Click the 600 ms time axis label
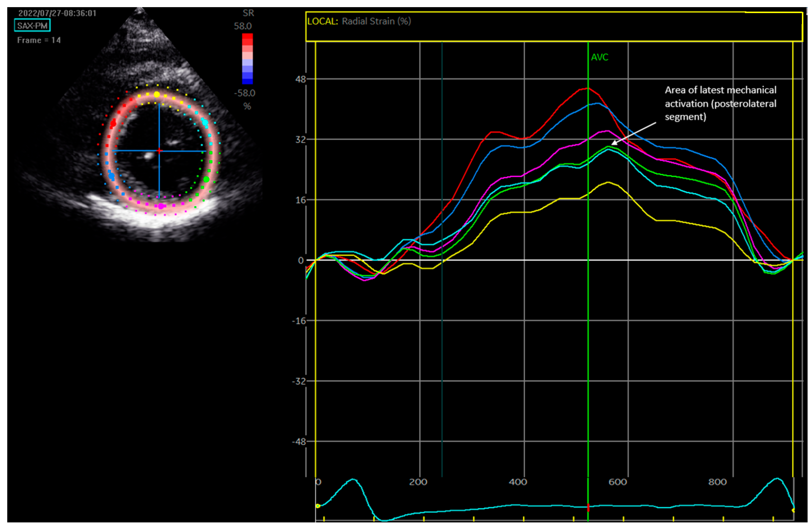The width and height of the screenshot is (812, 529). click(x=617, y=482)
